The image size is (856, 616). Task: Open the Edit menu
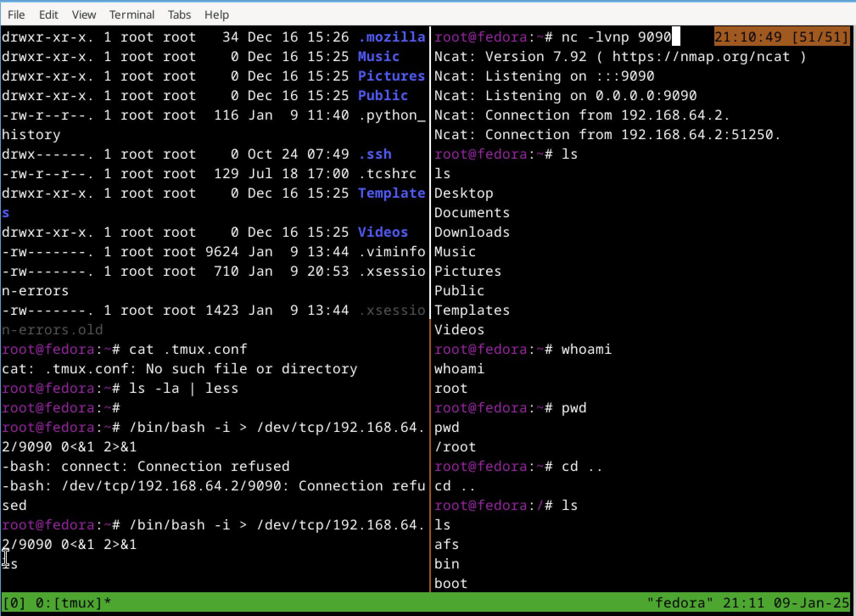click(x=48, y=15)
